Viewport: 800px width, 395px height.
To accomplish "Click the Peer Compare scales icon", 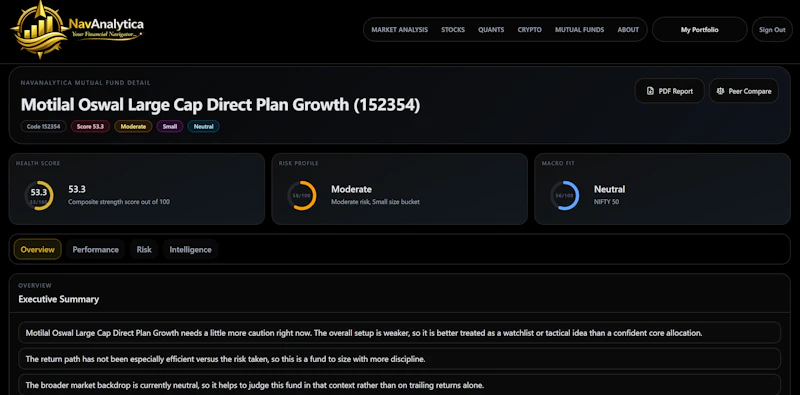I will (720, 91).
